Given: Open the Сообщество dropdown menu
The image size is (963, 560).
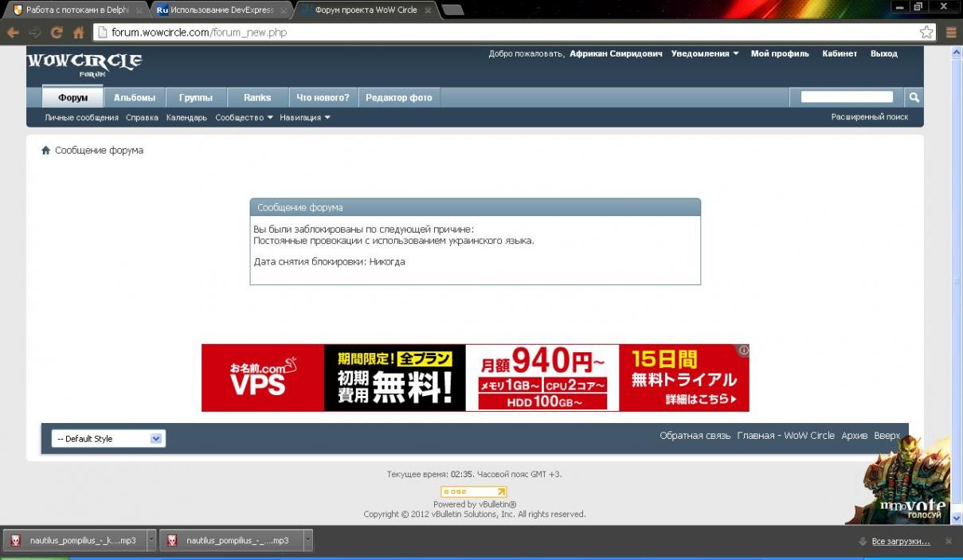Looking at the screenshot, I should point(244,118).
